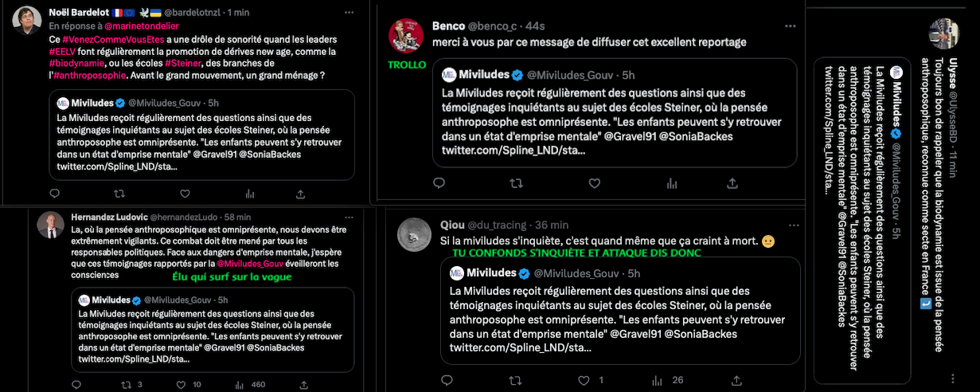Image resolution: width=980 pixels, height=392 pixels.
Task: Open Benco's profile picture
Action: tap(405, 35)
